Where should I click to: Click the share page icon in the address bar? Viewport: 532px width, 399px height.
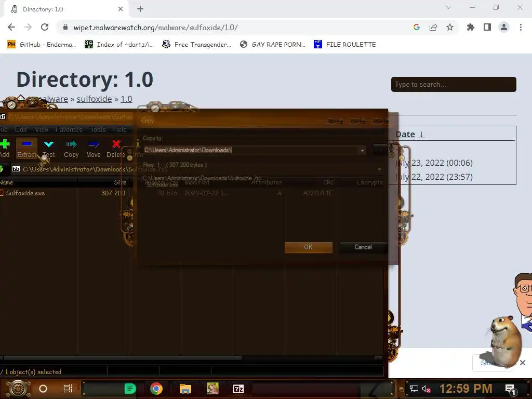pos(433,28)
